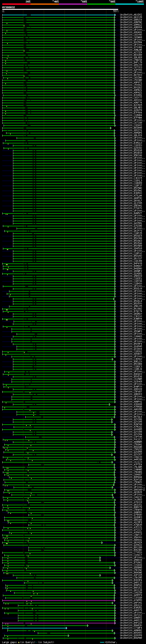Image resolution: width=146 pixels, height=644 pixels.
Task: Open the UniRef100_C7INF4 hit
Action: click(x=131, y=628)
